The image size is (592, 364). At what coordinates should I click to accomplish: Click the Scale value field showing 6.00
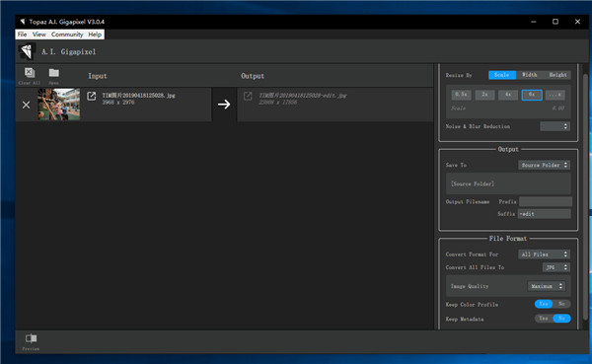(x=558, y=108)
